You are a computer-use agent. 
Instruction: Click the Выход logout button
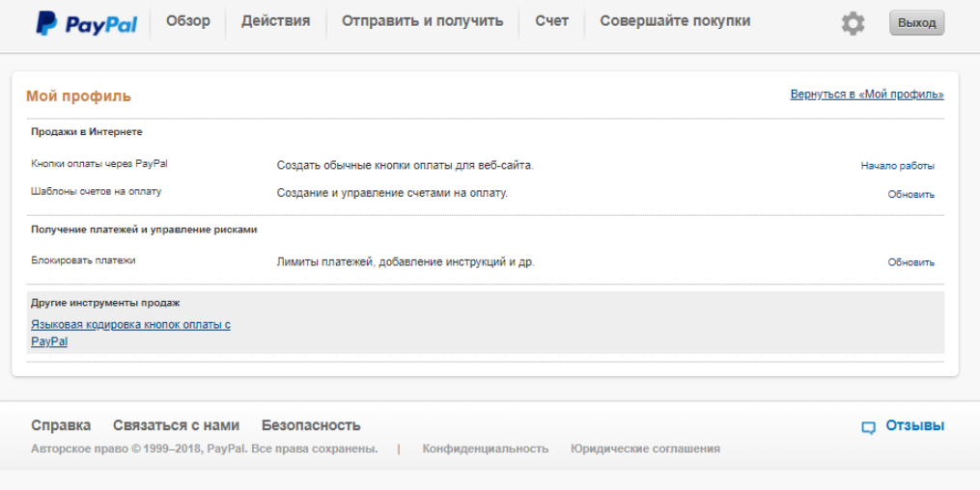(917, 23)
